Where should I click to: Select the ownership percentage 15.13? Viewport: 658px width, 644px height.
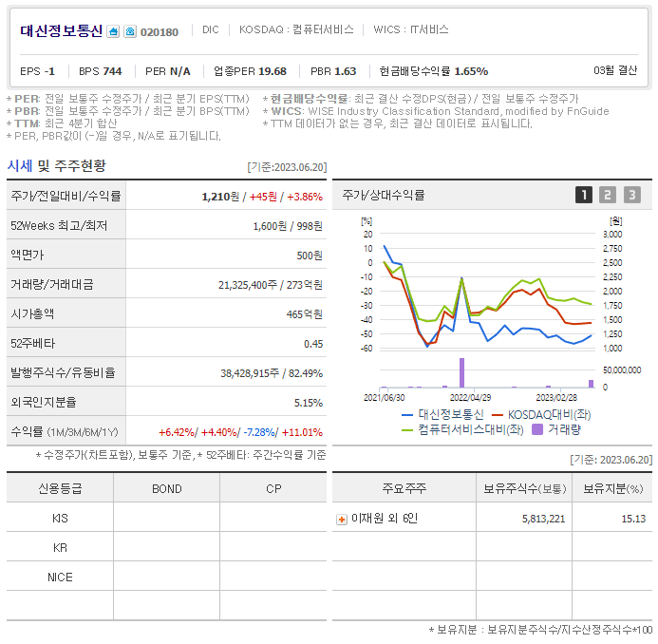(x=633, y=519)
